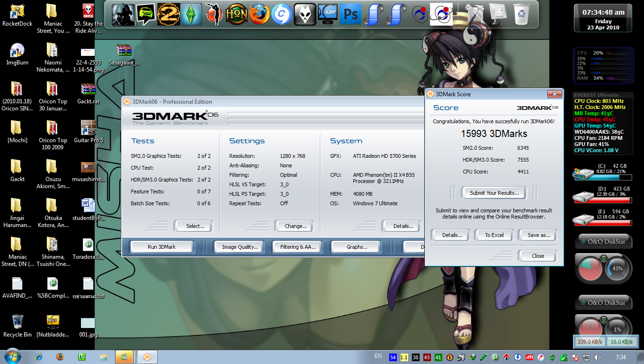Open the soldier game icon in dock
The image size is (644, 364).
(x=123, y=14)
